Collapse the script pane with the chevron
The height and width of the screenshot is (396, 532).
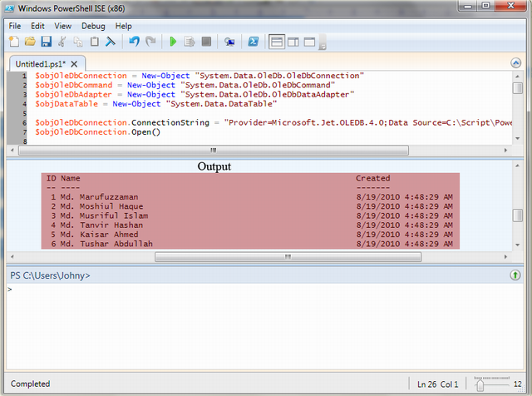coord(515,63)
